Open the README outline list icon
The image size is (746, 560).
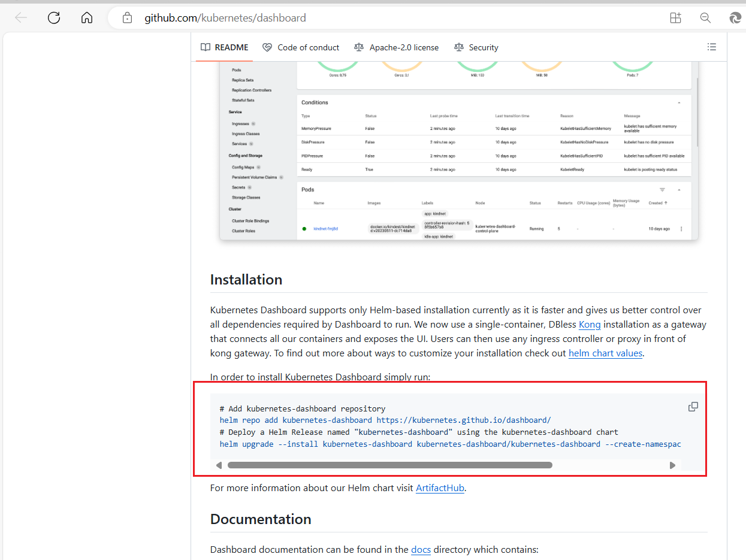click(x=712, y=47)
